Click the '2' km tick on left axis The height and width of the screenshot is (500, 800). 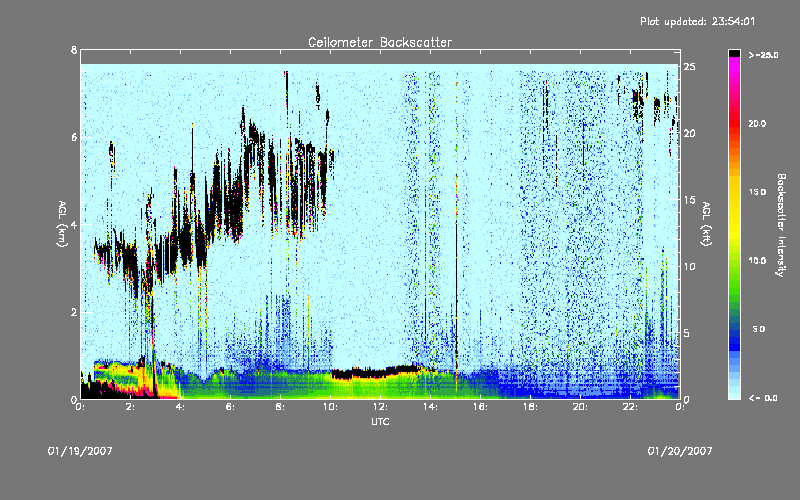74,312
